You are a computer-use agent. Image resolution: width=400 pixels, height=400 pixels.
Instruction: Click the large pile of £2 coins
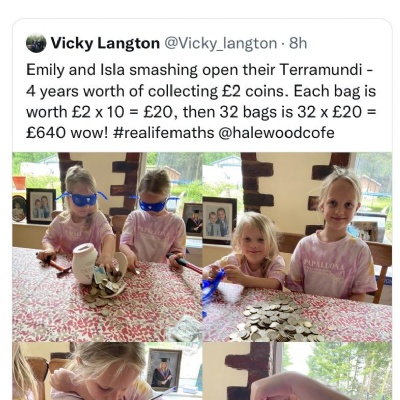coord(276,318)
